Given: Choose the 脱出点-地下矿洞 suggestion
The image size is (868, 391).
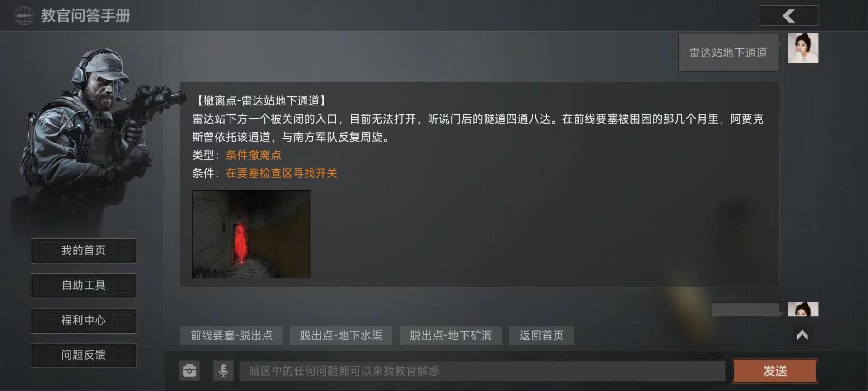Looking at the screenshot, I should coord(451,335).
